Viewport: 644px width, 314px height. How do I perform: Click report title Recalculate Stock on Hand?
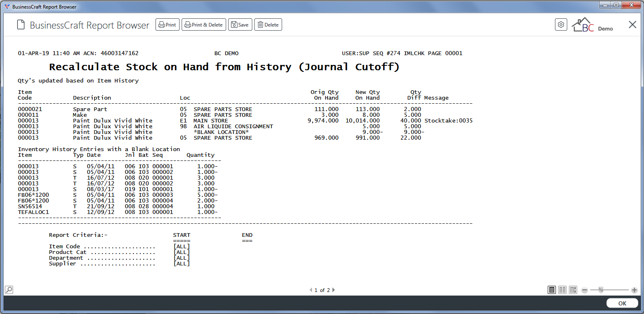pyautogui.click(x=224, y=67)
